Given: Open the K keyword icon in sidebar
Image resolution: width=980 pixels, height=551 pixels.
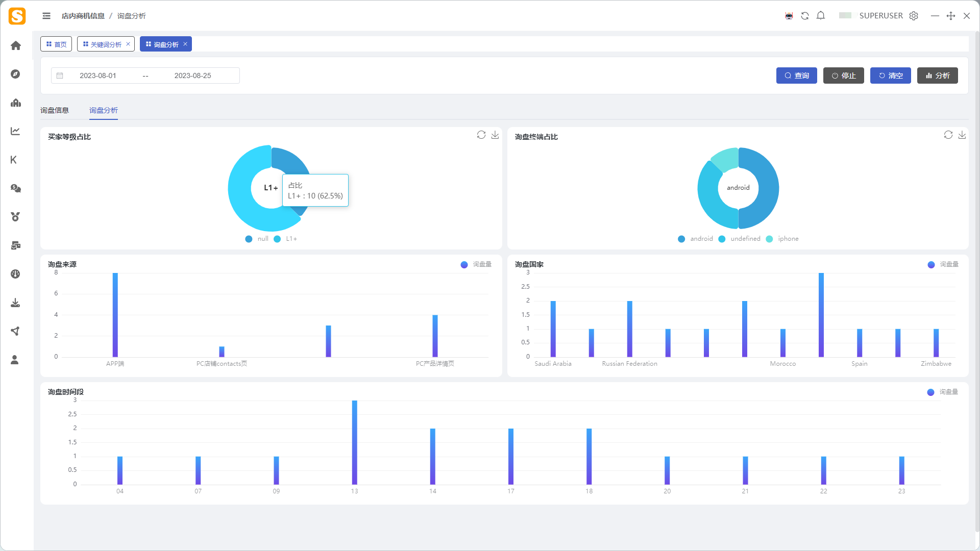Looking at the screenshot, I should (x=14, y=160).
